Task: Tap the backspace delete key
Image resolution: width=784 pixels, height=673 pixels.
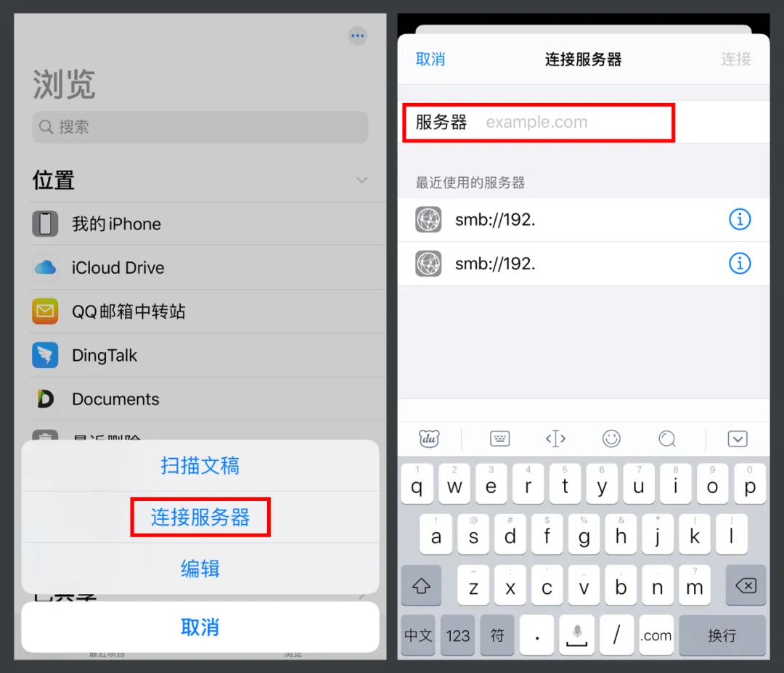Action: (x=746, y=585)
